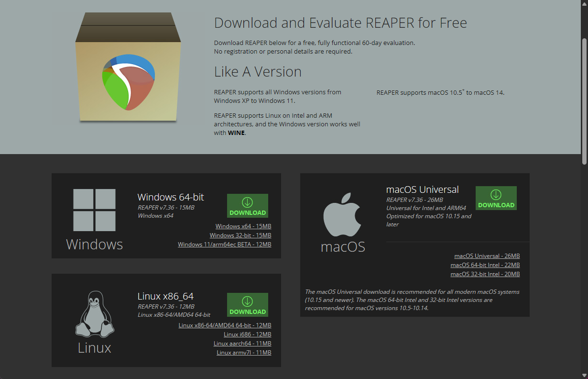
Task: Click the Windows 64-bit green DOWNLOAD button
Action: 247,206
